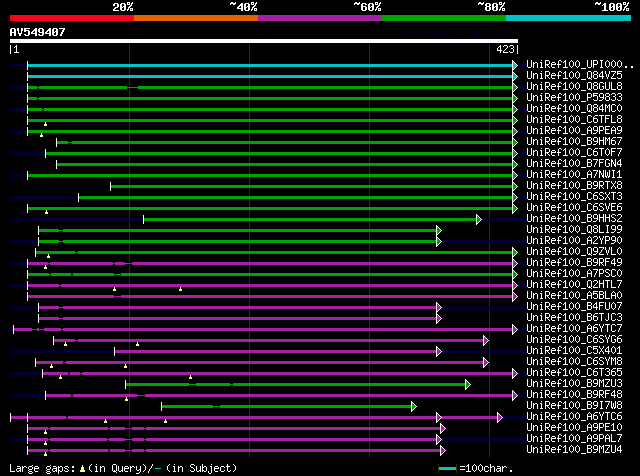Choose the UniRef100_A5BLA0 entry

coord(574,296)
